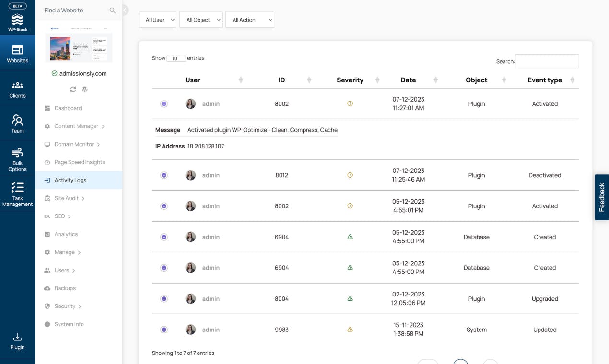The image size is (609, 364).
Task: Click IP address 18.208.128.107
Action: (206, 146)
